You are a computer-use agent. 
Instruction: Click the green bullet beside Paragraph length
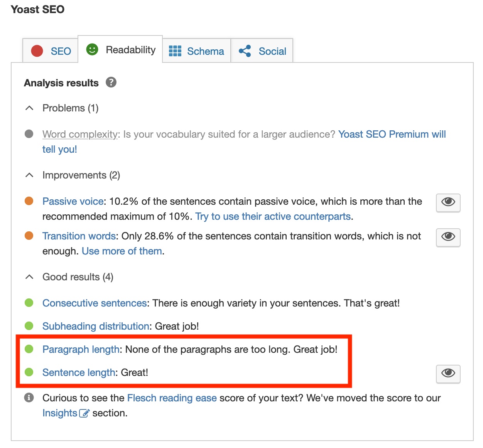point(29,349)
